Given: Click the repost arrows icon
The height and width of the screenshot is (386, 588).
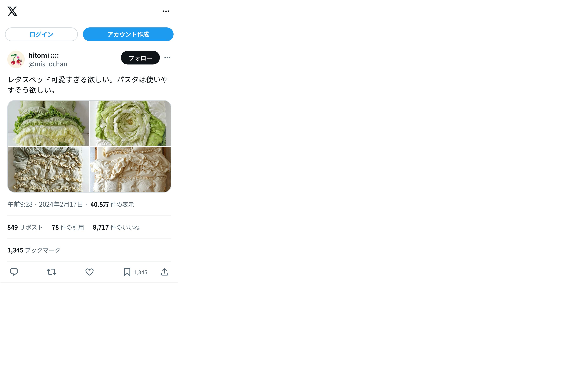Looking at the screenshot, I should pyautogui.click(x=51, y=272).
